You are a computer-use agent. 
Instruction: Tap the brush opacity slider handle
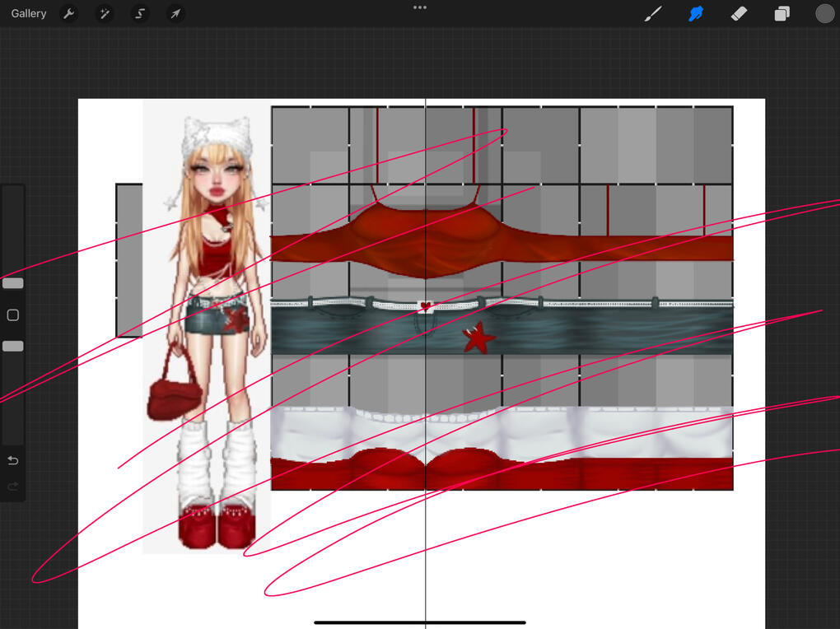tap(13, 347)
